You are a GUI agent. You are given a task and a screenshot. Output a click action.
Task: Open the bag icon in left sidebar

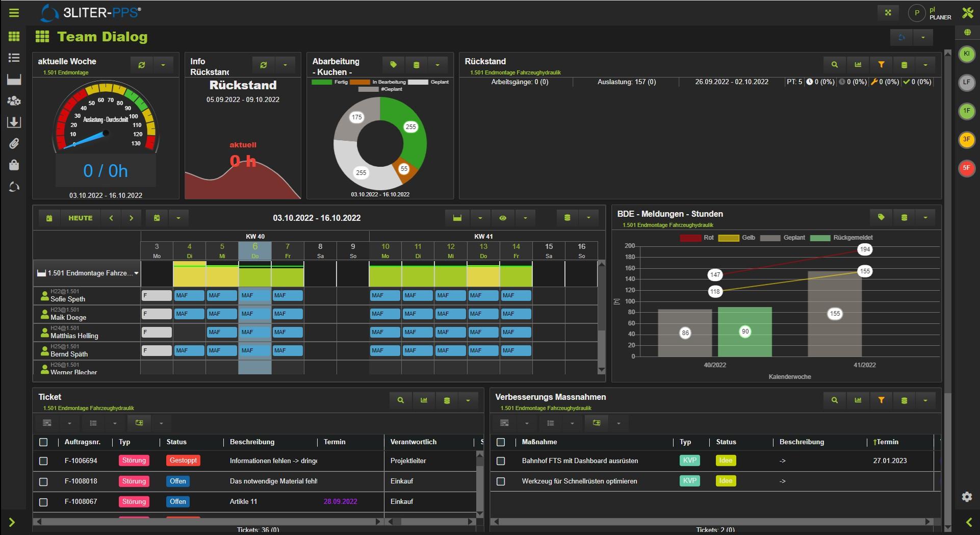coord(14,165)
